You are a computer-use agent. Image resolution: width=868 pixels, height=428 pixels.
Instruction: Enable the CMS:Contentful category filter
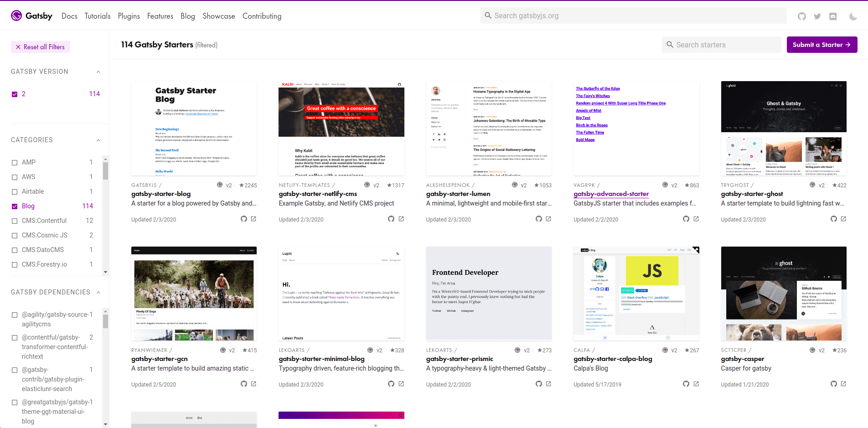pyautogui.click(x=15, y=221)
